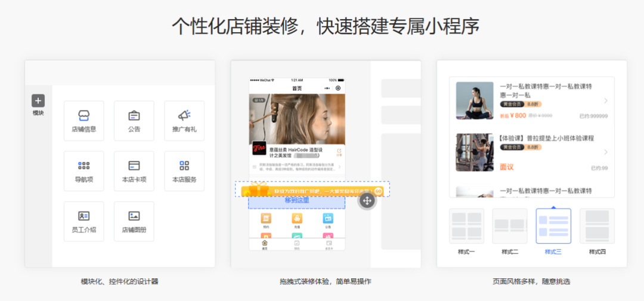Screen dimensions: 644x301
Task: Click the gym pilates course thumbnail
Action: click(475, 152)
